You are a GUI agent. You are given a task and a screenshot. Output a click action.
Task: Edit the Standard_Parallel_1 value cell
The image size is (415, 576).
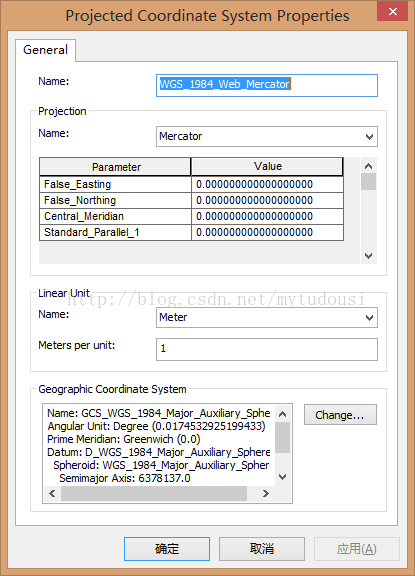tap(267, 233)
